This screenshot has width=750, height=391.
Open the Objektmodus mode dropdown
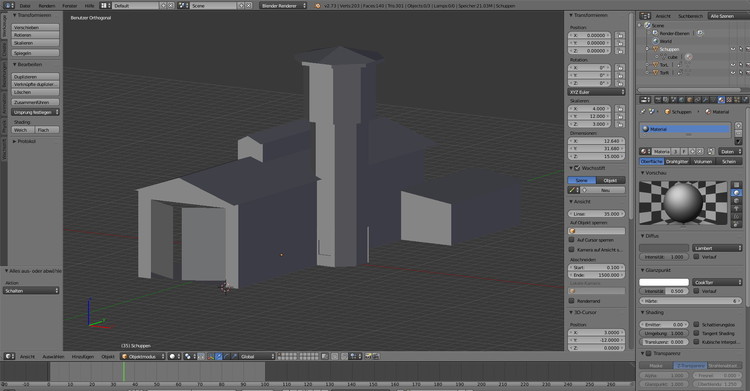[x=143, y=357]
